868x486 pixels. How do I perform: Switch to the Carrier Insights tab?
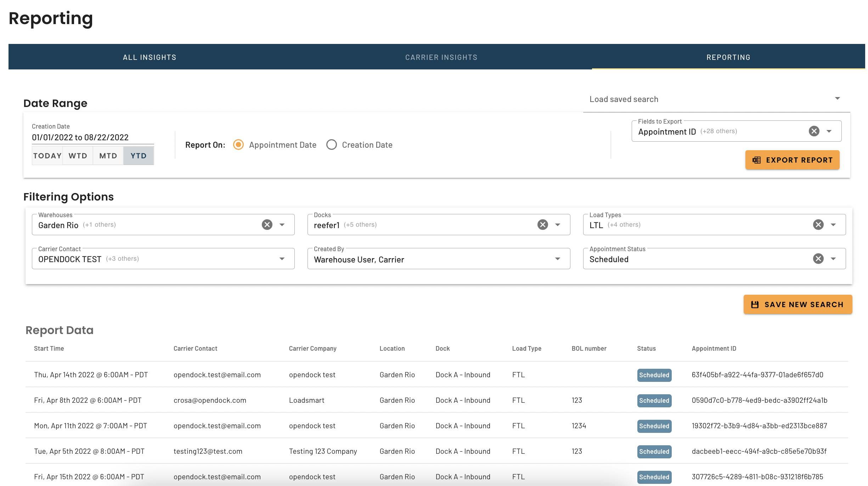pos(441,57)
